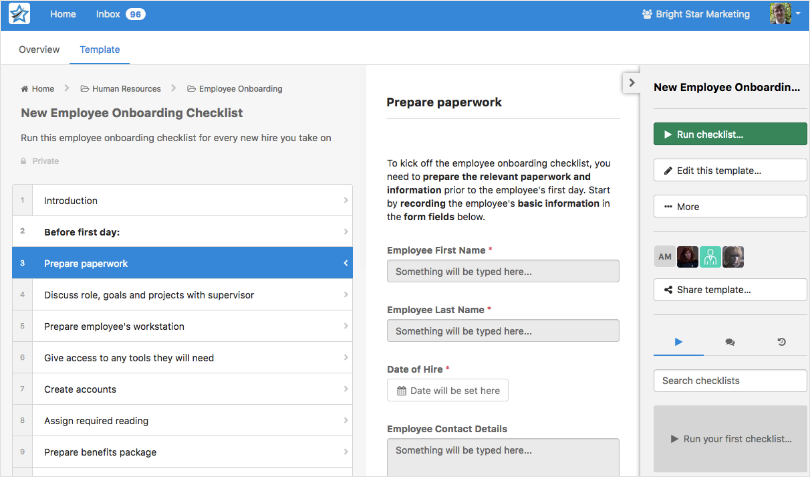
Task: Click the Human Resources folder icon
Action: pos(85,89)
